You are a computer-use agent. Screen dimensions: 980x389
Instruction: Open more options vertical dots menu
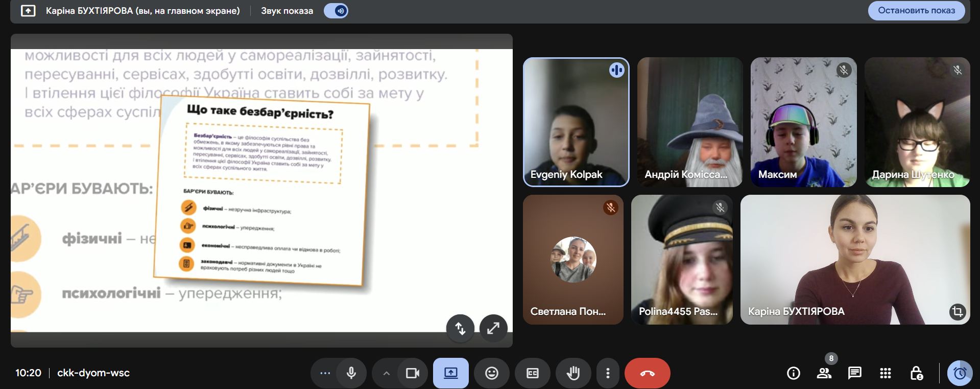click(x=607, y=373)
